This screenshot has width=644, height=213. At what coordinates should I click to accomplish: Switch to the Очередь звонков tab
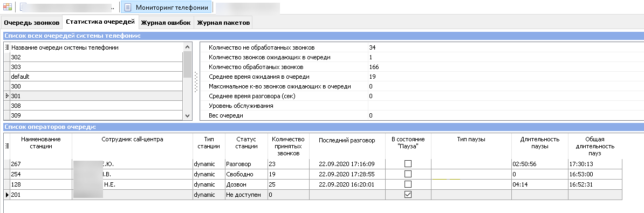[x=32, y=23]
